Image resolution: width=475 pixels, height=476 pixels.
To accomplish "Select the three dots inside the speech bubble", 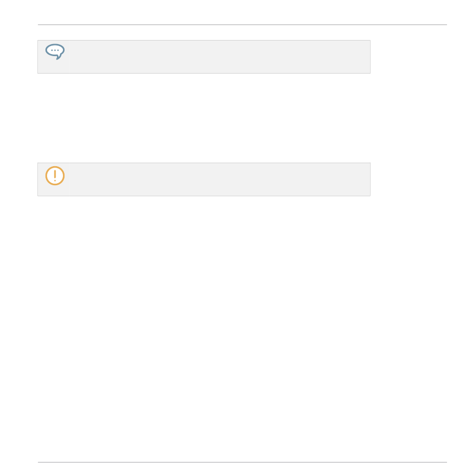I will click(x=55, y=51).
